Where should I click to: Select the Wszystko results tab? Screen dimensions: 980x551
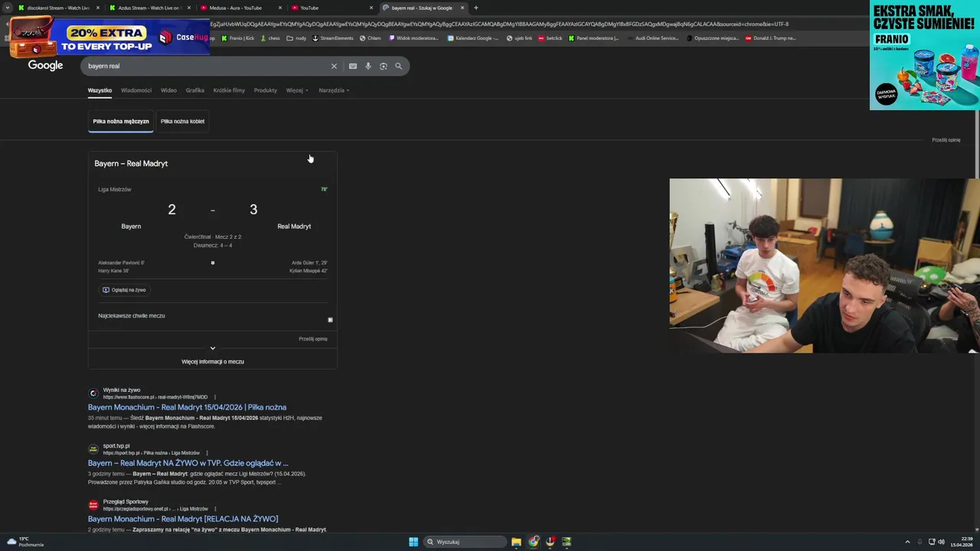tap(100, 90)
